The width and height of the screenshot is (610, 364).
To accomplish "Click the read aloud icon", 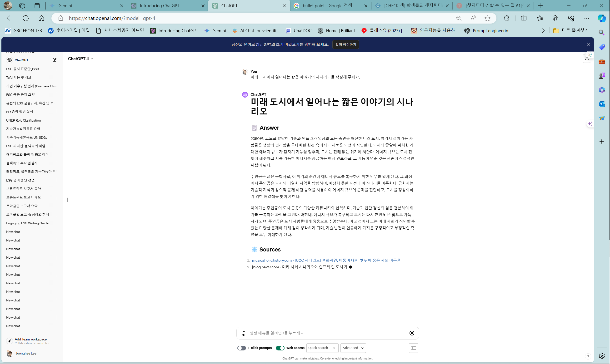I will pos(473,18).
